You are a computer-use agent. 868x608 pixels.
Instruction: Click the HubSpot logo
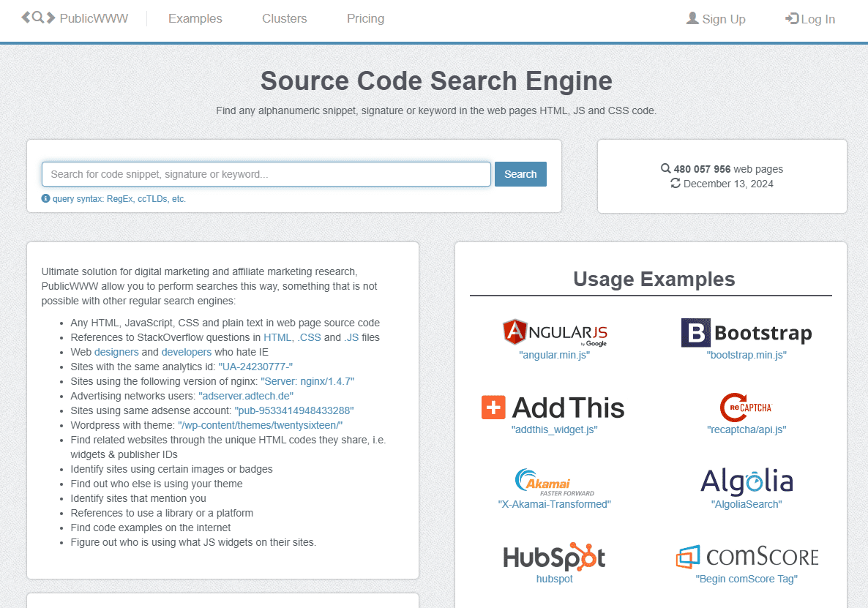554,557
